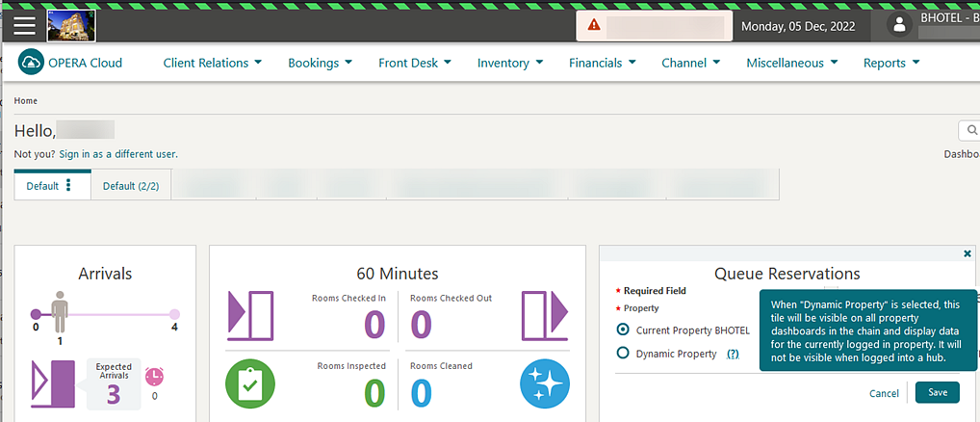
Task: Open the Channel menu
Action: (690, 63)
